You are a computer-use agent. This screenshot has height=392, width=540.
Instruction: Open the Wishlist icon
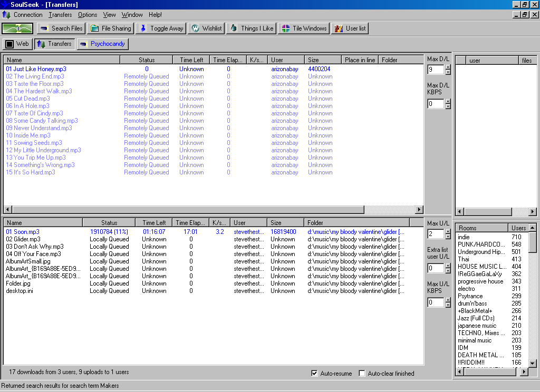[195, 28]
